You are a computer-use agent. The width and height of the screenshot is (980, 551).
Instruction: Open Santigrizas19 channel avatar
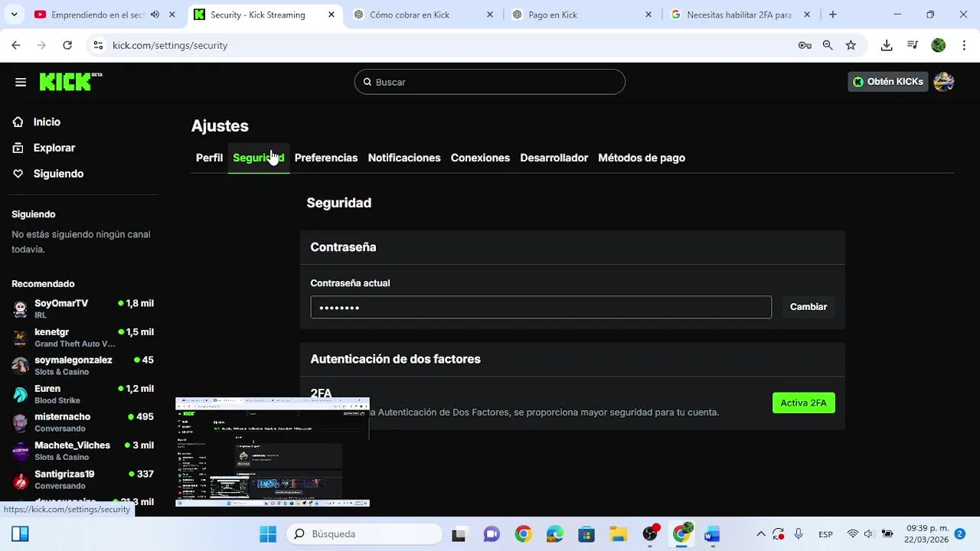coord(21,480)
